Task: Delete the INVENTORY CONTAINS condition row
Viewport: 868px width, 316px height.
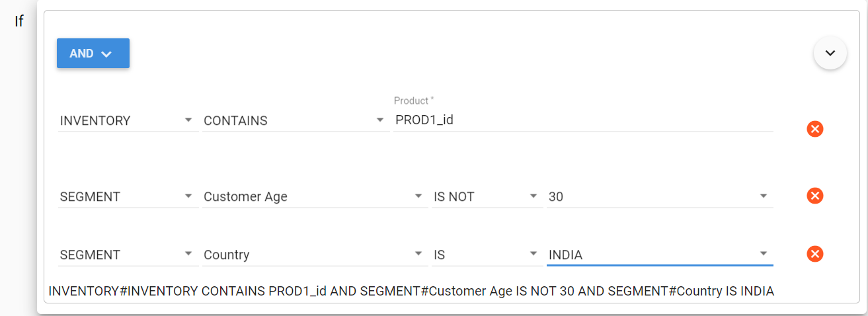Action: pyautogui.click(x=815, y=129)
